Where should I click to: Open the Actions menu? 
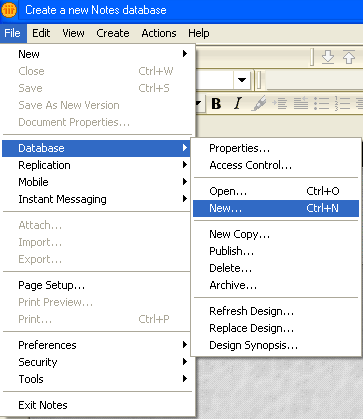point(159,33)
